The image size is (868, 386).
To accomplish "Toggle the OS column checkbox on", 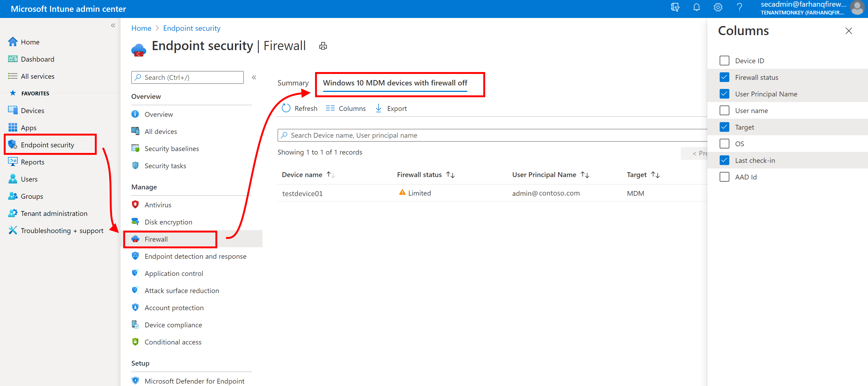I will (724, 143).
